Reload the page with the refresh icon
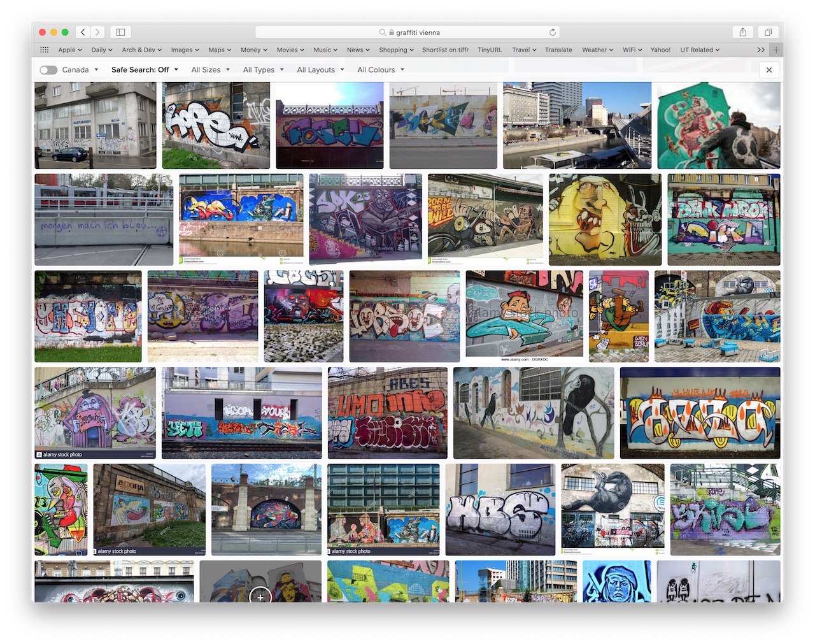Viewport: 815px width, 644px height. click(552, 32)
